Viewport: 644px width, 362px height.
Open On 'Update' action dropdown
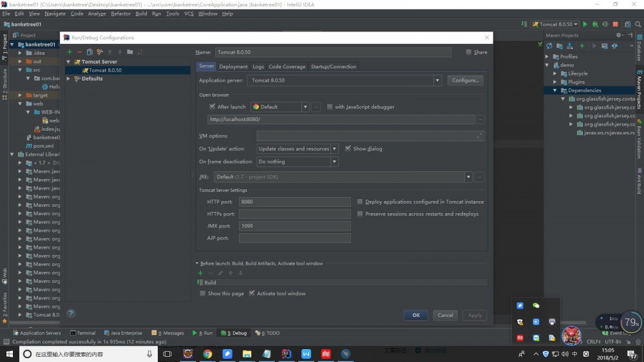334,149
